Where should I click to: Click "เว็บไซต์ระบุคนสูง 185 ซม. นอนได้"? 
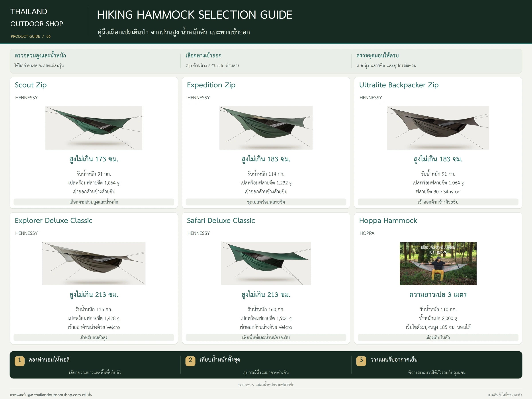click(438, 327)
